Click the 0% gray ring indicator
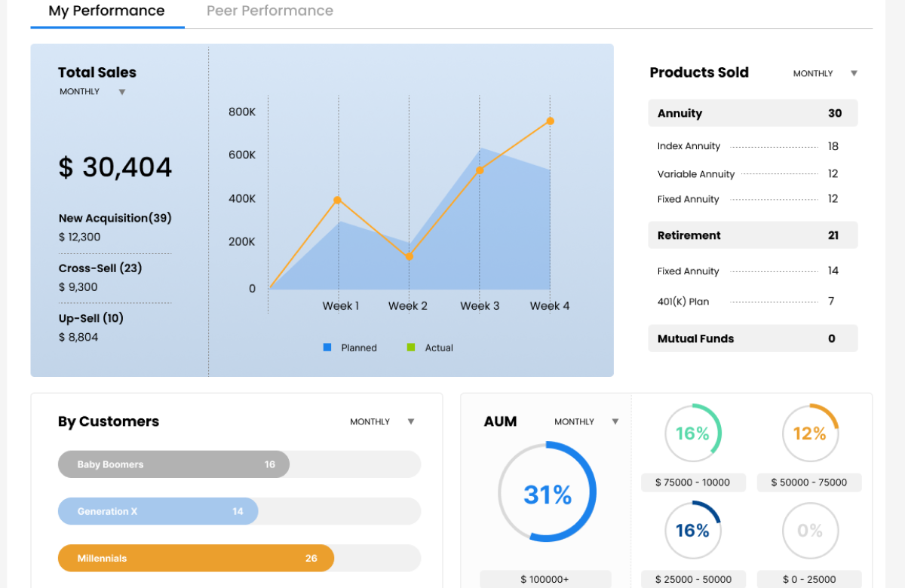905x588 pixels. [810, 531]
